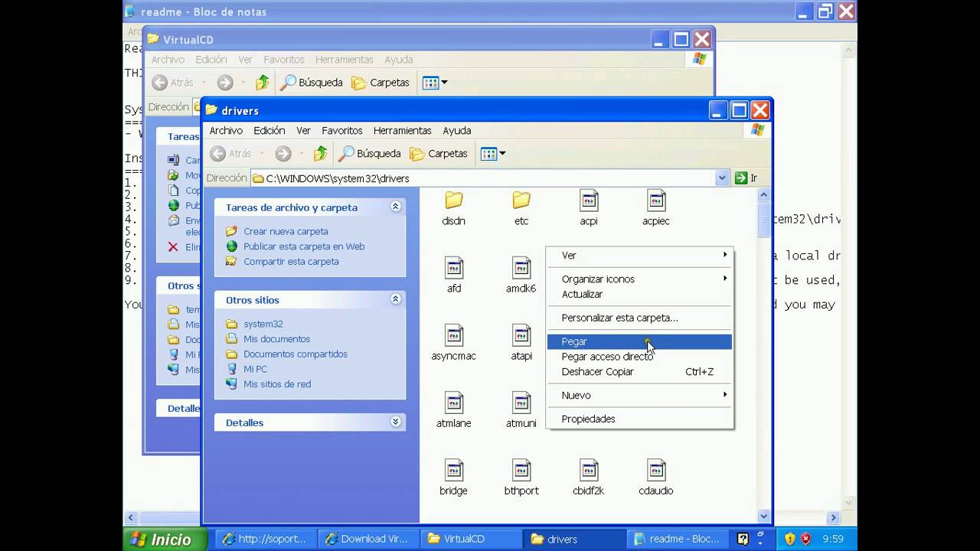Go up one folder in drivers window
The width and height of the screenshot is (980, 551).
[x=321, y=154]
